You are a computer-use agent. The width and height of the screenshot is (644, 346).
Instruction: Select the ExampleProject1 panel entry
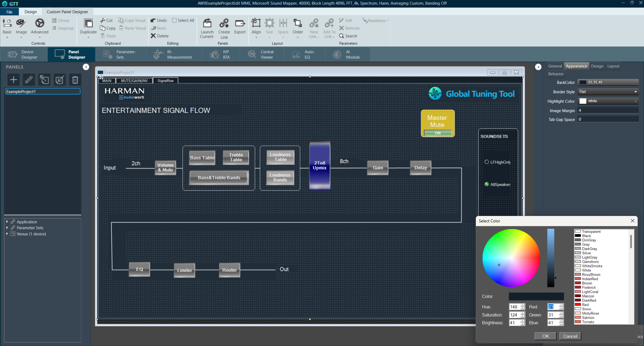point(43,91)
